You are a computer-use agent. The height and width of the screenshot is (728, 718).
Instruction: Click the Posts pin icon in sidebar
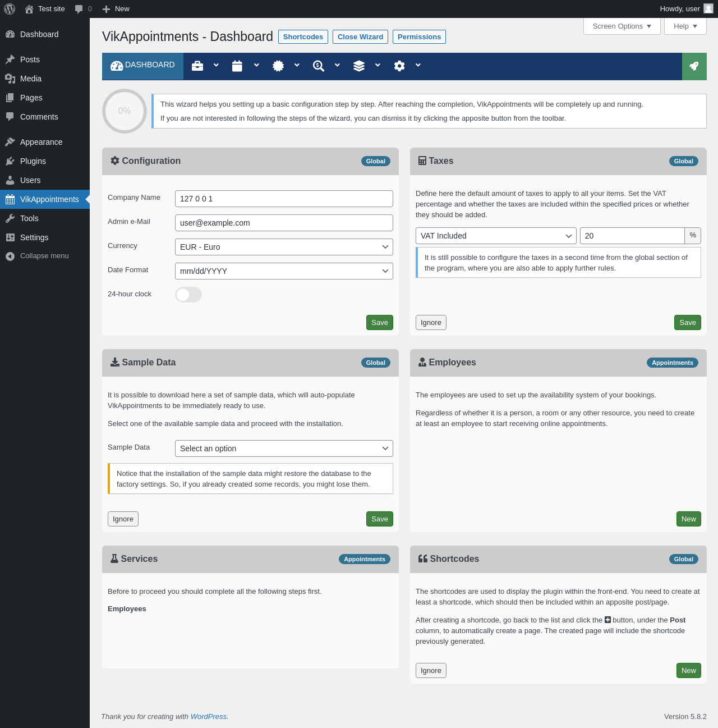pos(10,59)
